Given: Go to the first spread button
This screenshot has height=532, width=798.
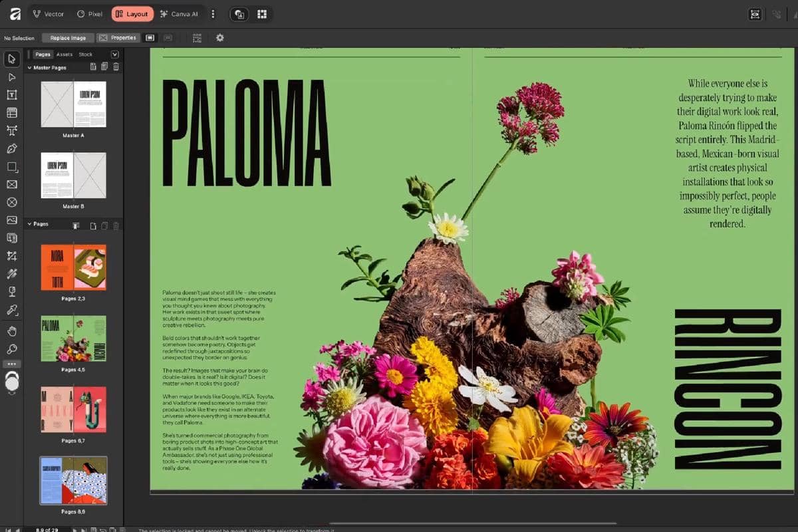Looking at the screenshot, I should [x=7, y=529].
